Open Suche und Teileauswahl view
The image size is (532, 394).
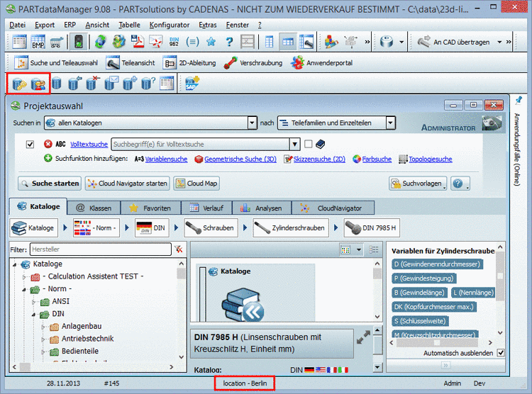coord(55,63)
